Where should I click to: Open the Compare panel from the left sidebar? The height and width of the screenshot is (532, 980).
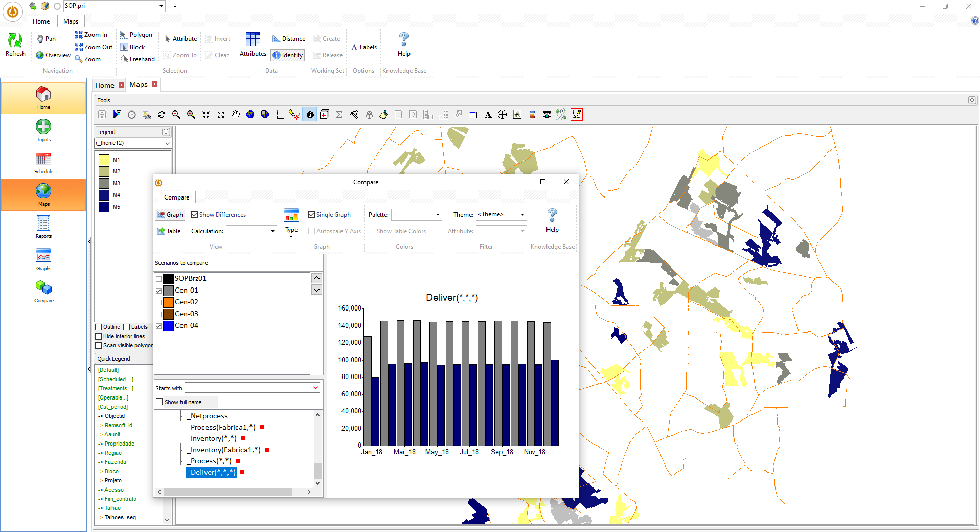tap(43, 292)
